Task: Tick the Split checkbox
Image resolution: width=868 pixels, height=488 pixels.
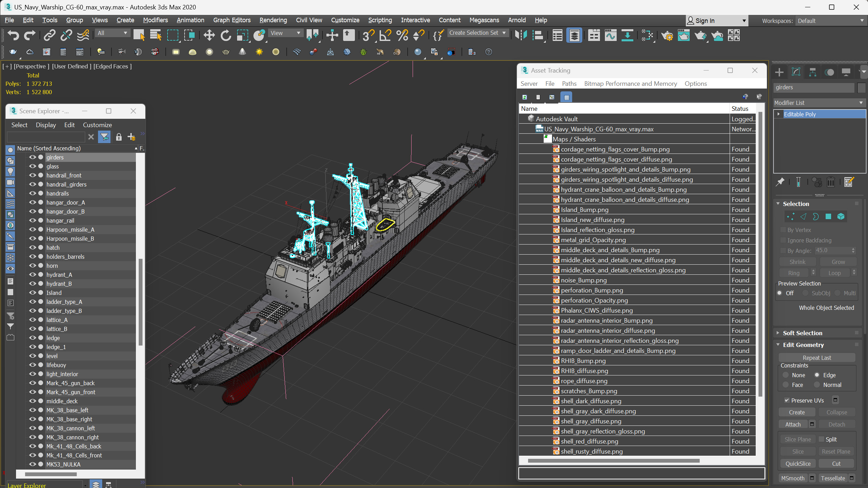Action: (821, 439)
